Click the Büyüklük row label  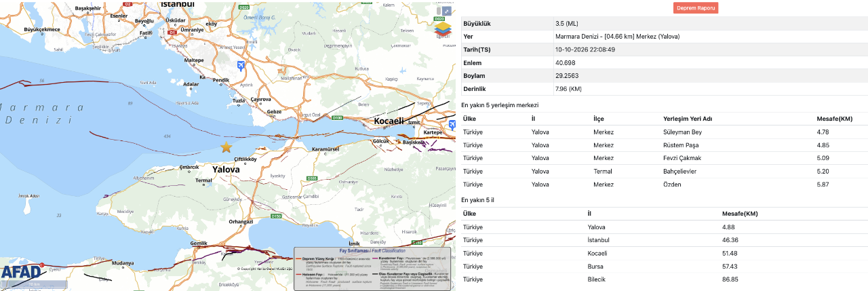477,24
